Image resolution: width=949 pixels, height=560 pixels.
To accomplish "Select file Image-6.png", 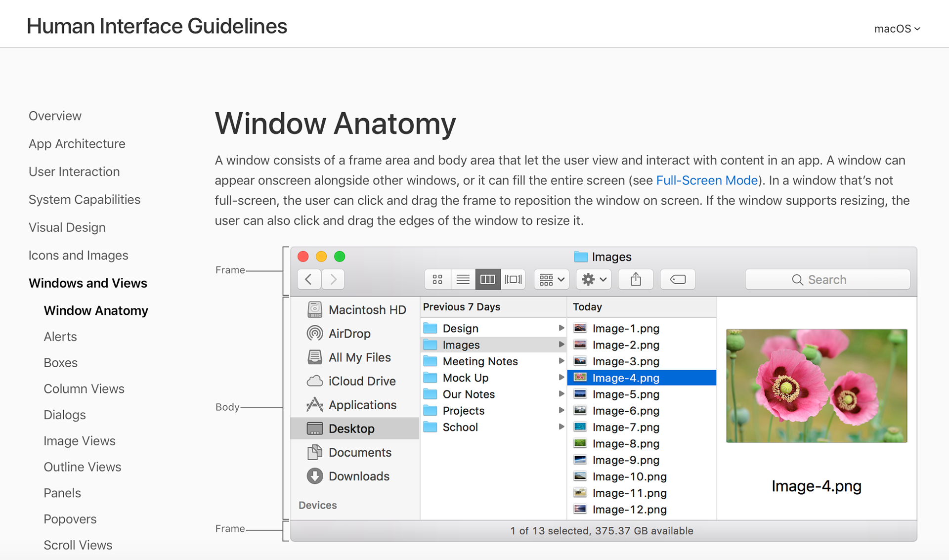I will 642,411.
